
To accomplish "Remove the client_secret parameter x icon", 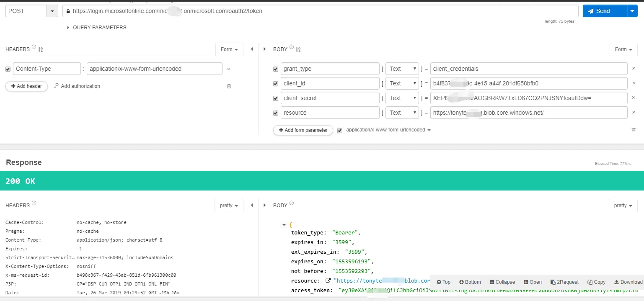I will (634, 98).
